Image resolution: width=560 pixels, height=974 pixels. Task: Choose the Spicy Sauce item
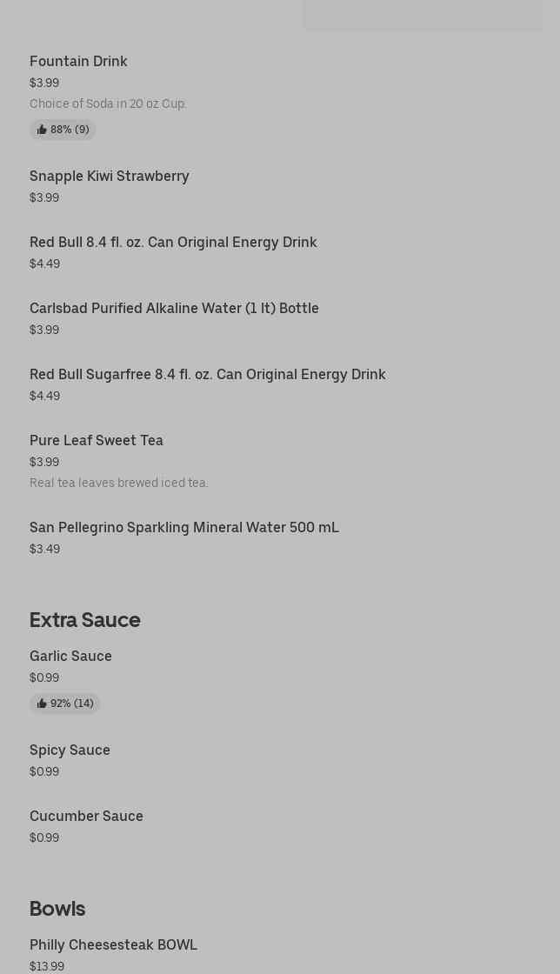[70, 750]
